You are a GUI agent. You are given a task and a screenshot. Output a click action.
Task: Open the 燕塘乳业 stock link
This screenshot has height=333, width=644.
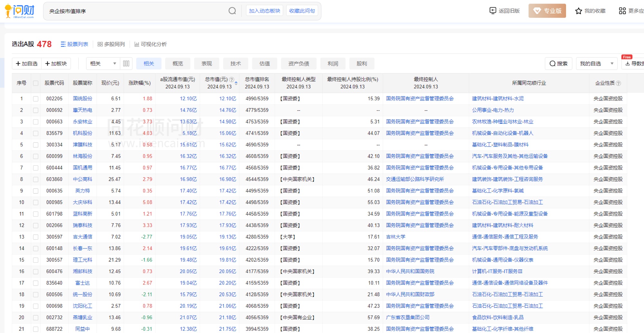point(82,318)
